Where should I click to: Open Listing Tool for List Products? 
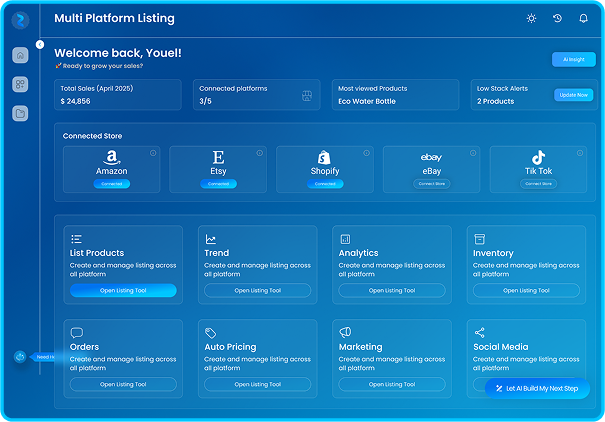(x=123, y=290)
